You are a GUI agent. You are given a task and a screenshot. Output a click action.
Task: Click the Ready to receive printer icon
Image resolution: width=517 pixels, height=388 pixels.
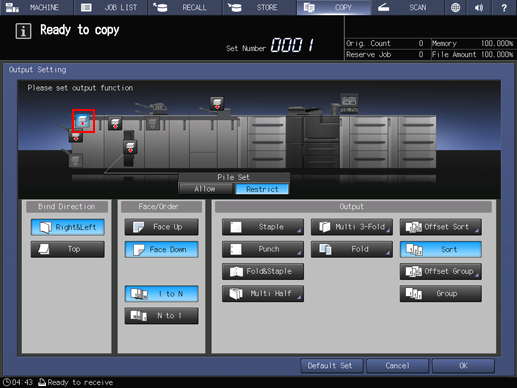(x=42, y=382)
